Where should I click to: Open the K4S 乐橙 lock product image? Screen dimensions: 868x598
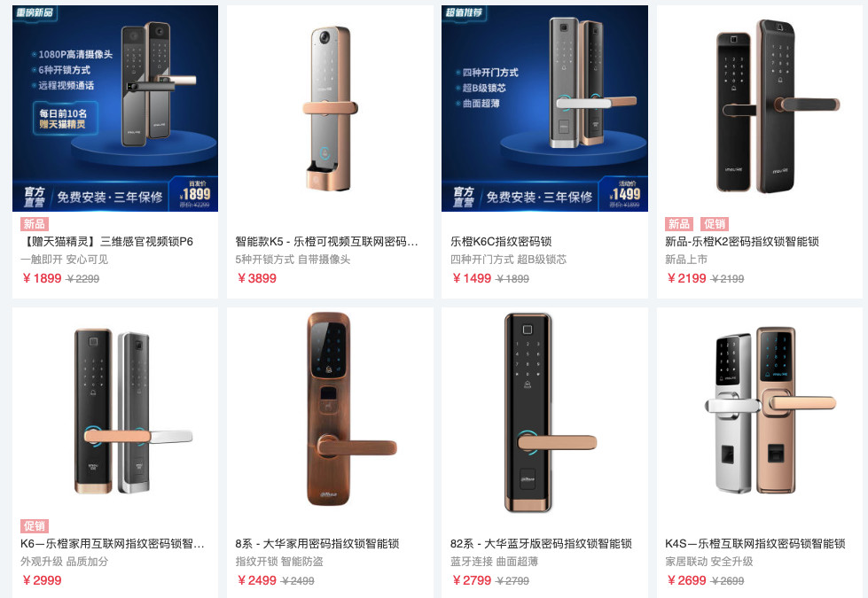tap(760, 410)
